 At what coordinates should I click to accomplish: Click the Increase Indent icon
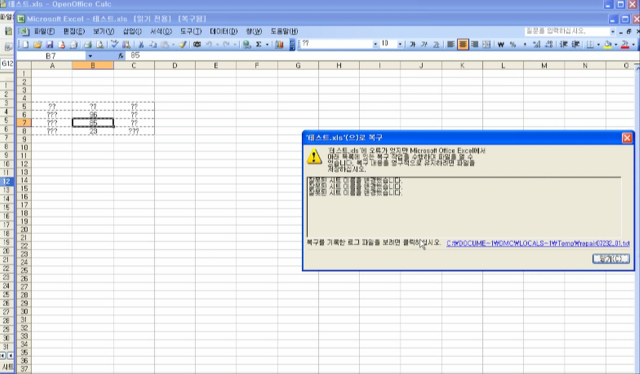(x=576, y=44)
